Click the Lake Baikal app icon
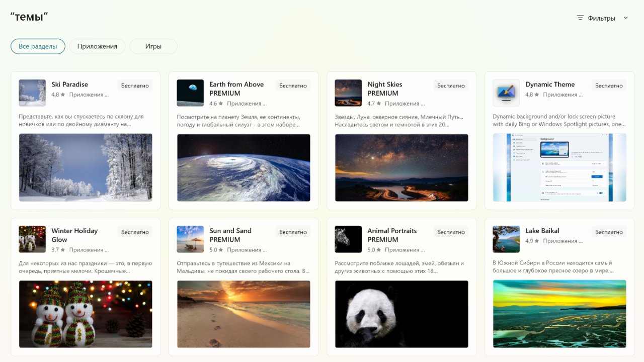The image size is (644, 362). 506,239
